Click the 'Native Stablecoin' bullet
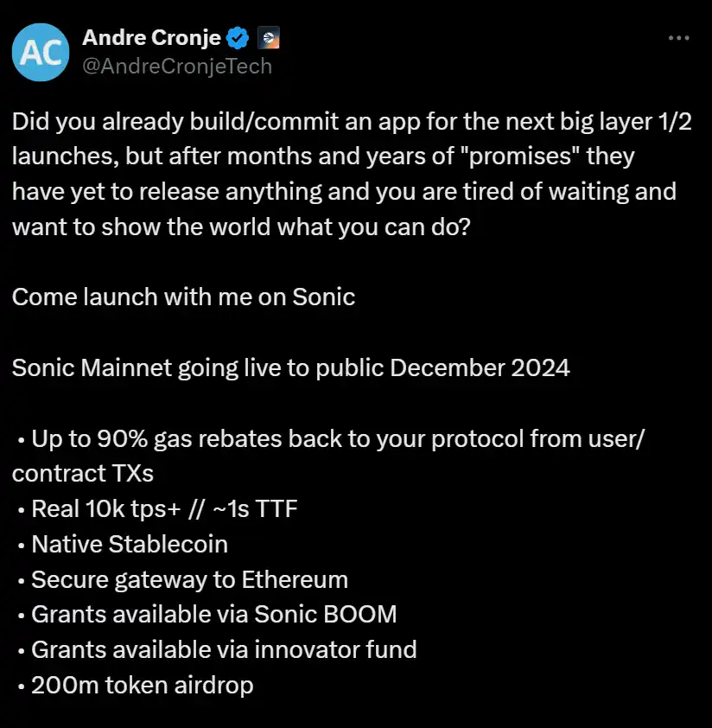This screenshot has height=728, width=712. [123, 544]
